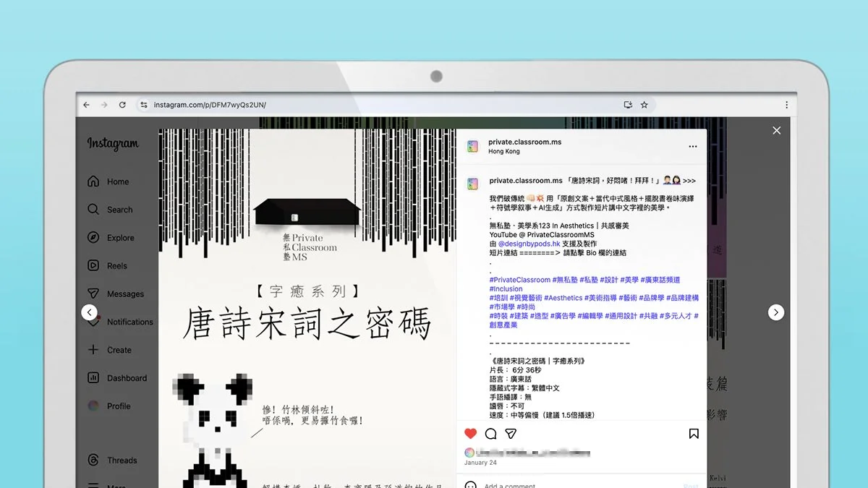Viewport: 868px width, 488px height.
Task: Go to previous post with left arrow
Action: click(x=89, y=312)
